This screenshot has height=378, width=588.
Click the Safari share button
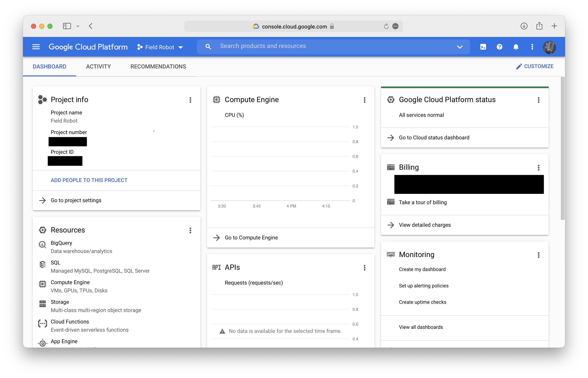pos(539,26)
